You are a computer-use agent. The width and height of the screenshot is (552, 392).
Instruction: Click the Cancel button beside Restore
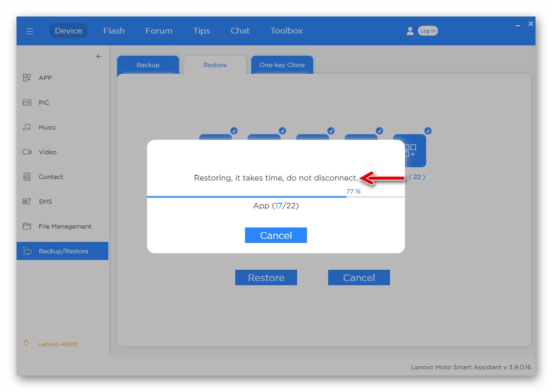coord(359,277)
